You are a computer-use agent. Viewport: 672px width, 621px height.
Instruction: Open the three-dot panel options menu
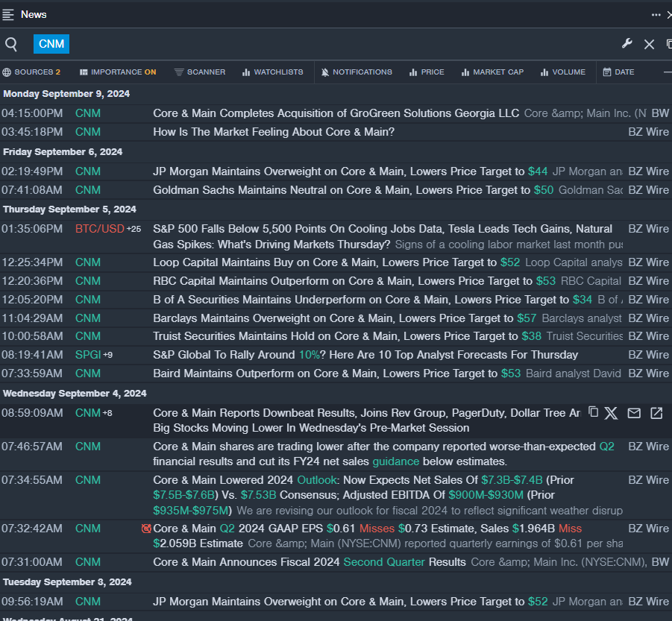coord(656,14)
